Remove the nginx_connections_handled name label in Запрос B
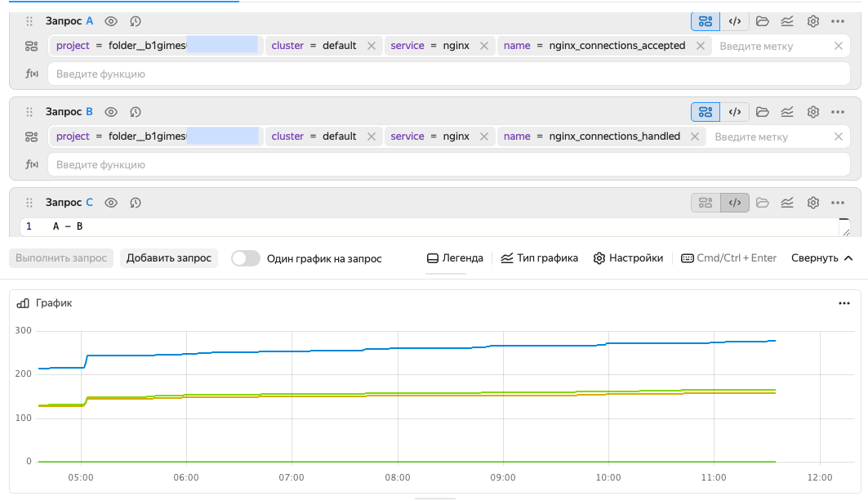 [x=694, y=136]
